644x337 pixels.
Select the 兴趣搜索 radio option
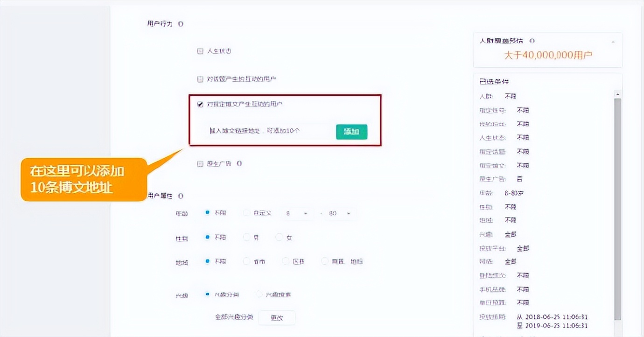259,295
